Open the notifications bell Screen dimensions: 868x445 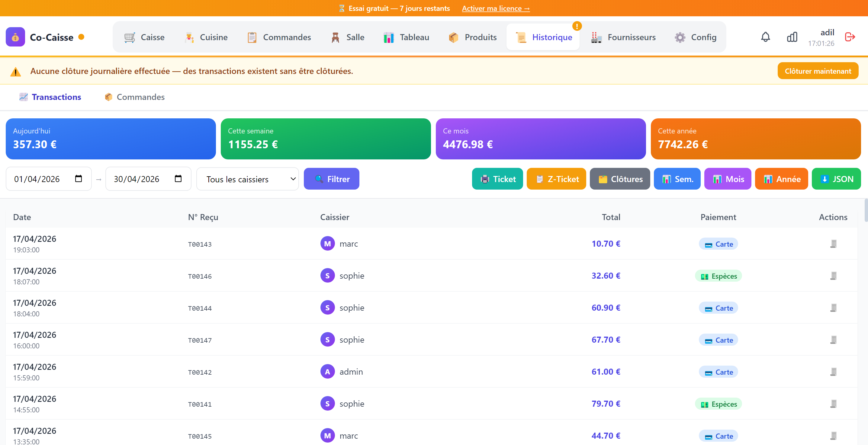click(x=766, y=37)
